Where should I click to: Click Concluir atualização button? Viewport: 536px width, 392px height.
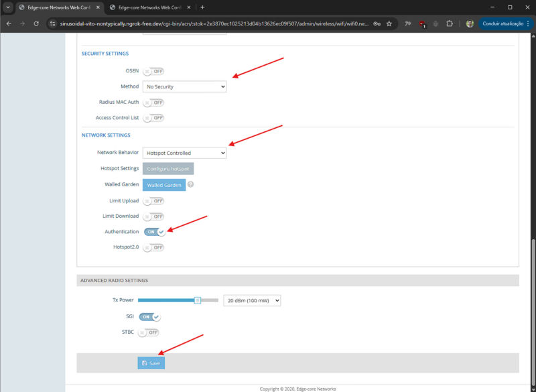pos(503,23)
